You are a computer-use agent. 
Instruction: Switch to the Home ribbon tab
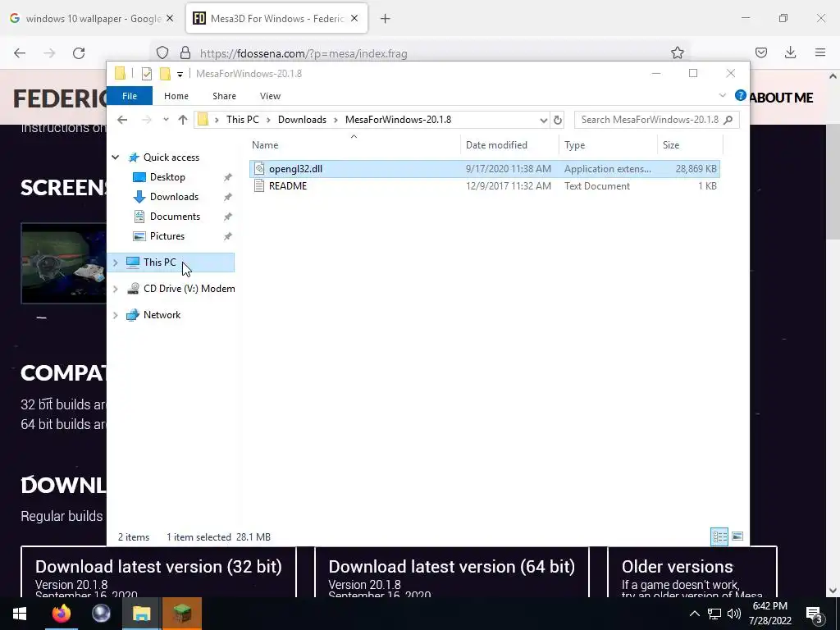pos(176,96)
